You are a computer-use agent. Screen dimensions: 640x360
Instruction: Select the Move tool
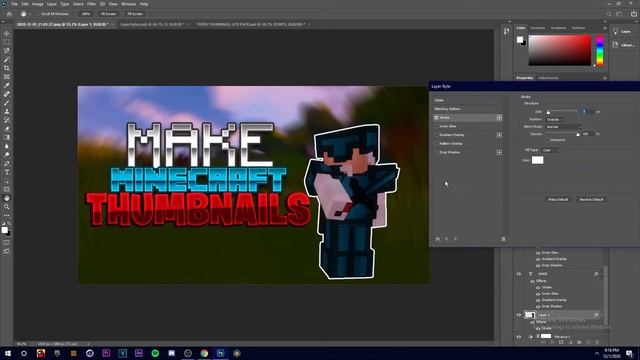(7, 33)
